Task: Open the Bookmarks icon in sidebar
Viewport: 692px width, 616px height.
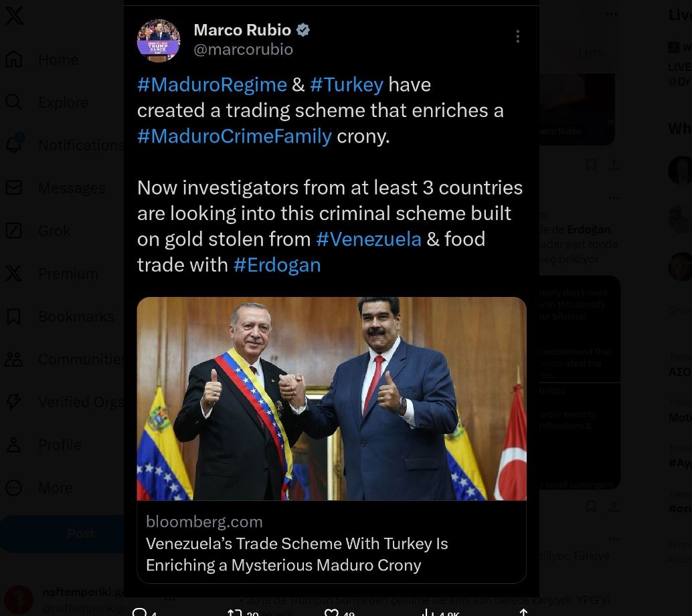Action: 13,316
